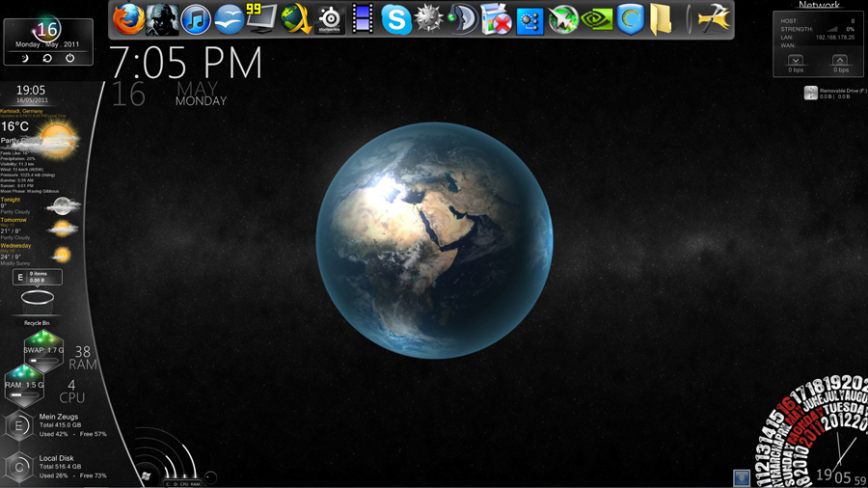Open the globe download arrow icon
Image resolution: width=868 pixels, height=488 pixels.
tap(296, 19)
